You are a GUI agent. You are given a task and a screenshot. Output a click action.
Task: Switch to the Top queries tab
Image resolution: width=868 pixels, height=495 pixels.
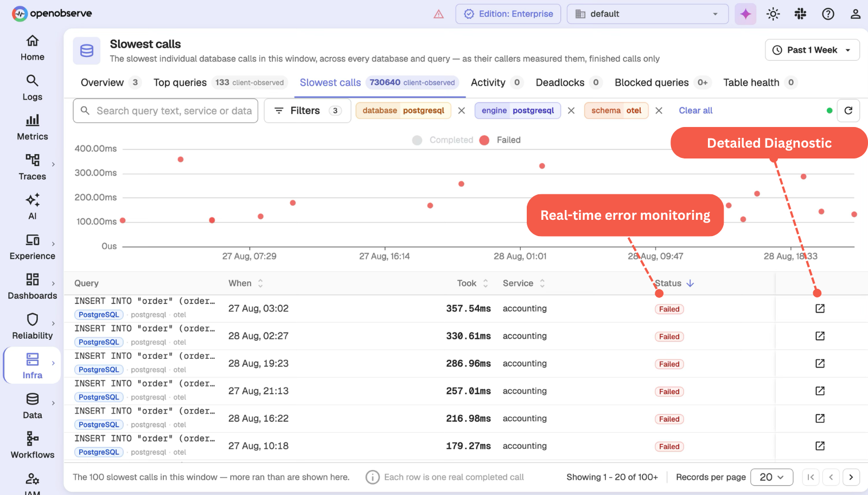tap(220, 82)
